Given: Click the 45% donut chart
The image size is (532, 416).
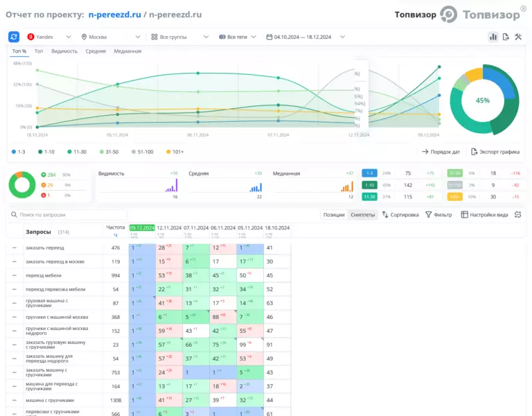Looking at the screenshot, I should click(484, 100).
